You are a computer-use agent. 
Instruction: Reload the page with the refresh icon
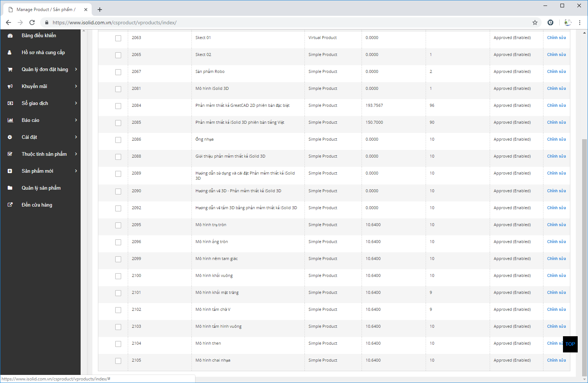point(32,22)
